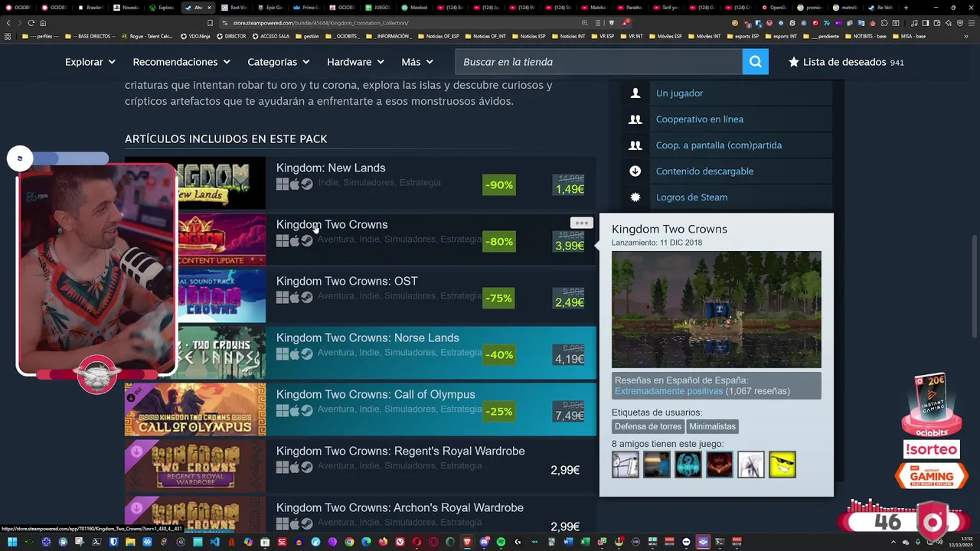Open the VDO.Ninja bookmark
This screenshot has width=980, height=551.
click(194, 36)
